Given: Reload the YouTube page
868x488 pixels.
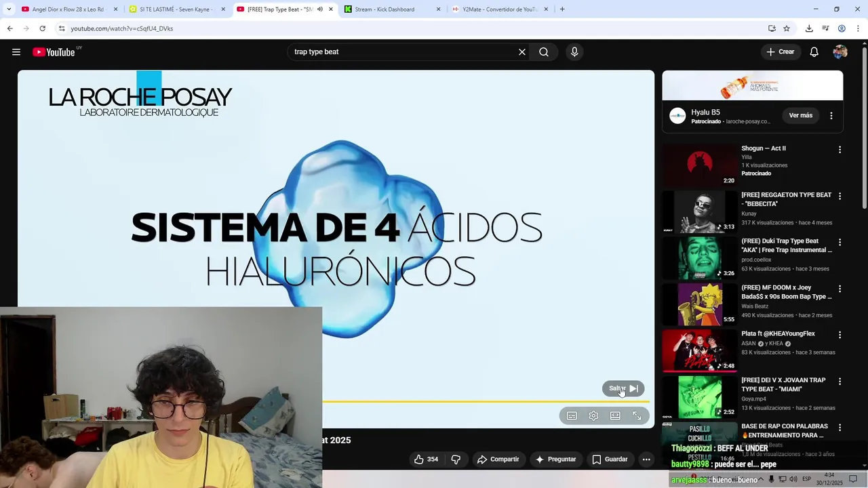Looking at the screenshot, I should pos(42,28).
